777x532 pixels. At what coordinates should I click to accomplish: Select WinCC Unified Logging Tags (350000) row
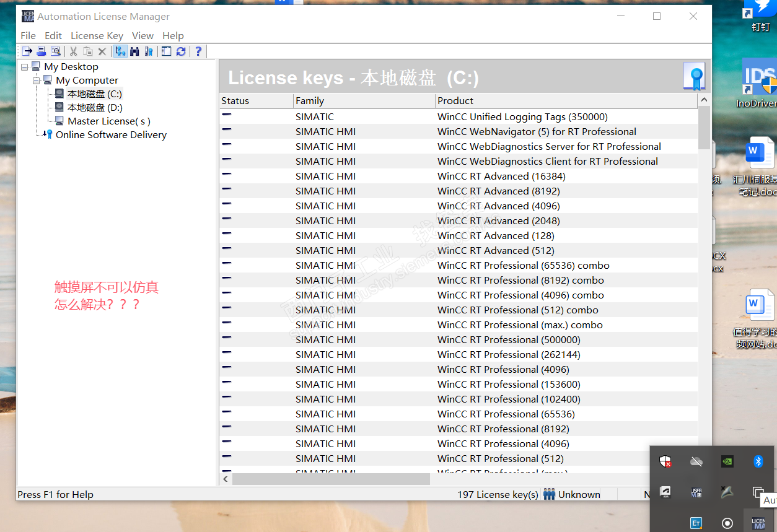coord(459,116)
